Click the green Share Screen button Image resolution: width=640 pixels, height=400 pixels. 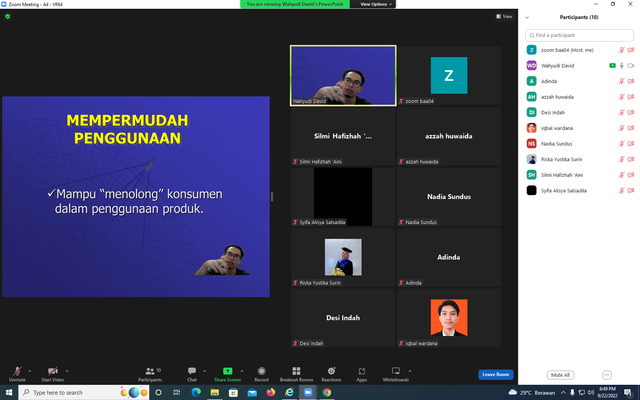[x=227, y=373]
